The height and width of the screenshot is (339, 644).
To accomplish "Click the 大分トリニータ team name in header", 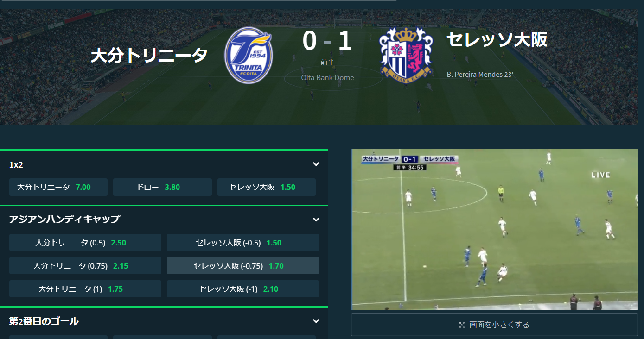I will pos(149,56).
